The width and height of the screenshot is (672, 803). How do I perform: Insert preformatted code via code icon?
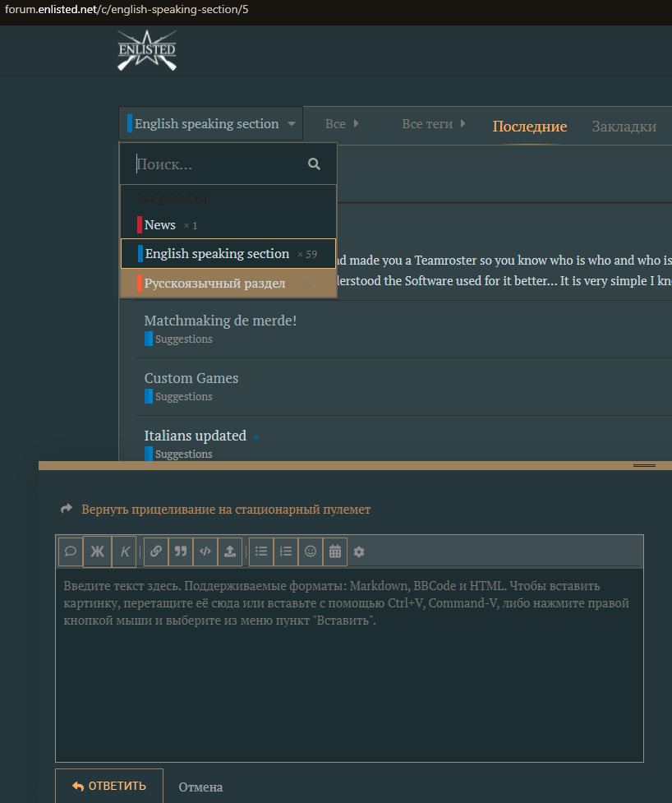pos(205,551)
